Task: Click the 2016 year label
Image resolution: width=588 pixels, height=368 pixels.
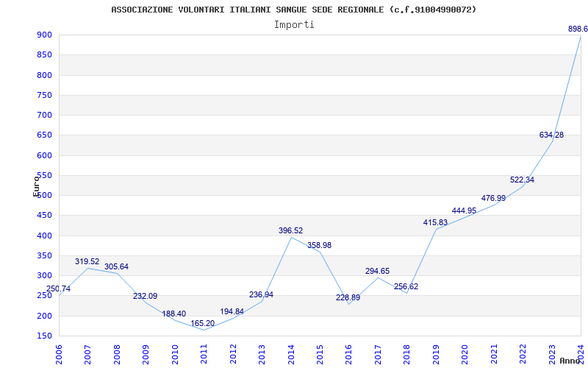Action: point(348,355)
